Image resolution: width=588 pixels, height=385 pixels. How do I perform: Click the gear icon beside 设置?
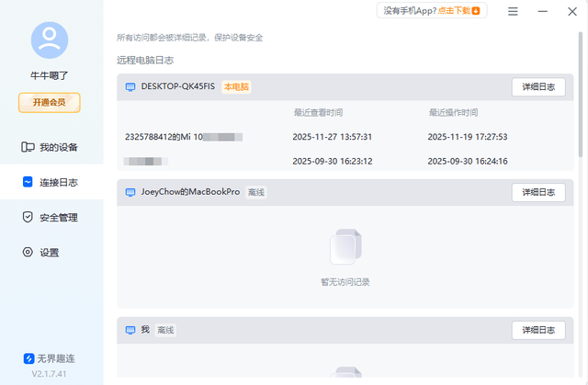(x=28, y=253)
